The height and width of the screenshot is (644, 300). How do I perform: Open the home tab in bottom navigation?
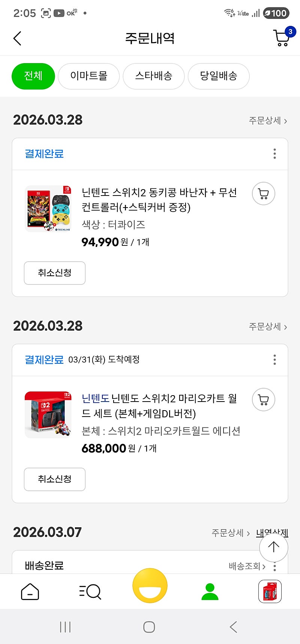point(30,592)
